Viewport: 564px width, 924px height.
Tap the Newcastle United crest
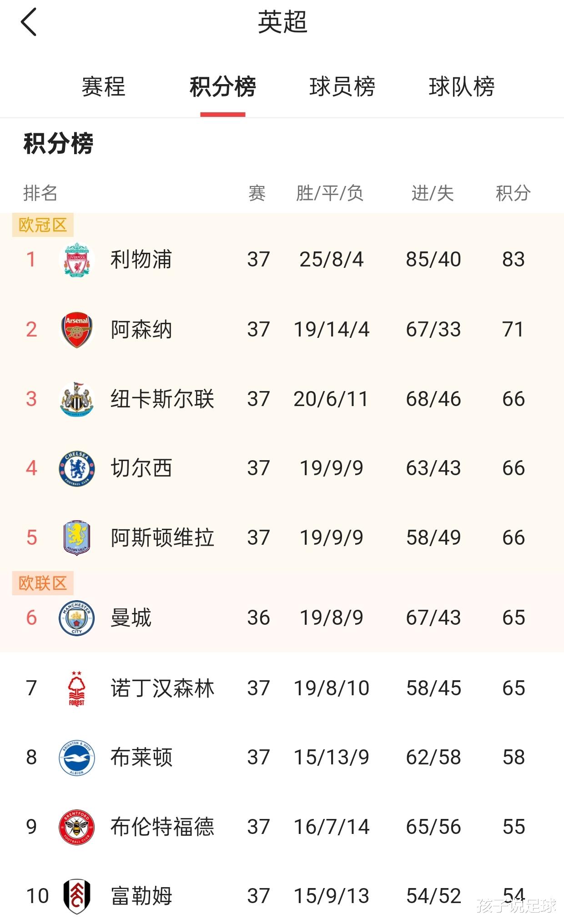coord(77,399)
